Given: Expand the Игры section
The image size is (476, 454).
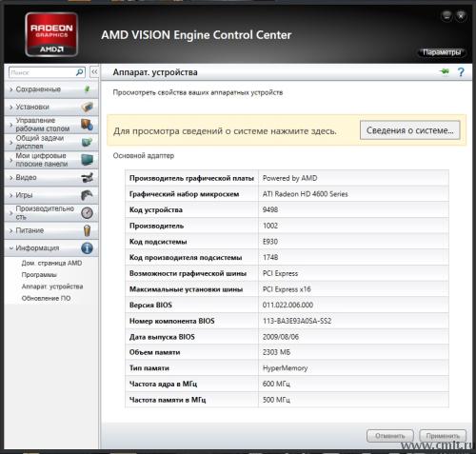Looking at the screenshot, I should point(51,195).
